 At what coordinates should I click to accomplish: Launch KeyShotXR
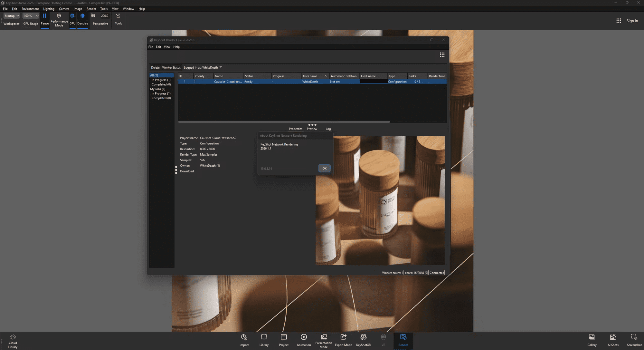point(363,340)
